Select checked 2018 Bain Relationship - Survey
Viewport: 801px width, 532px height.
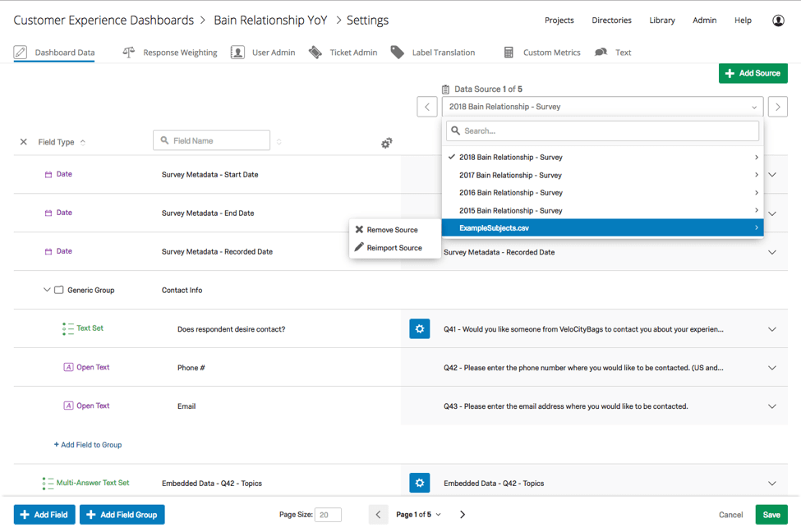[x=603, y=158]
